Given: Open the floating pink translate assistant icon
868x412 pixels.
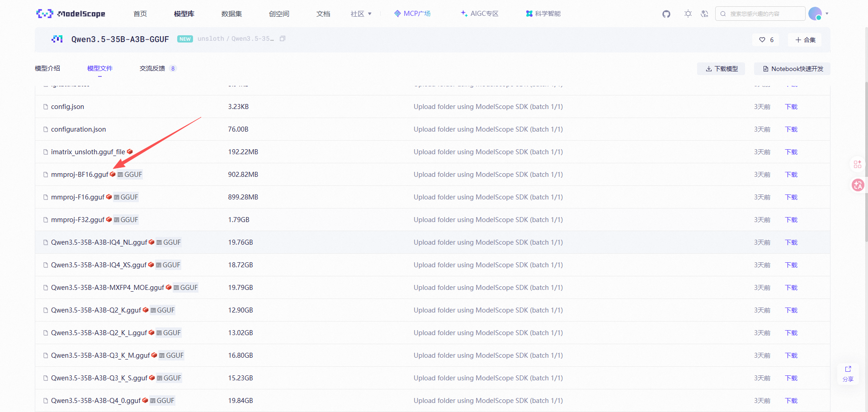Looking at the screenshot, I should pyautogui.click(x=858, y=185).
